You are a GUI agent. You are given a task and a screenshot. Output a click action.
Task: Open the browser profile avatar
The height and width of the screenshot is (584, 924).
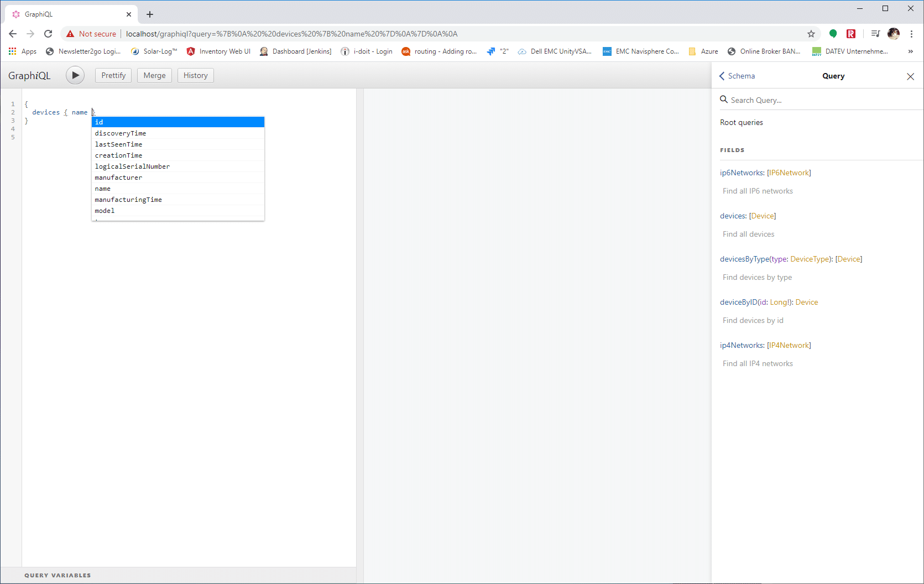(x=894, y=34)
